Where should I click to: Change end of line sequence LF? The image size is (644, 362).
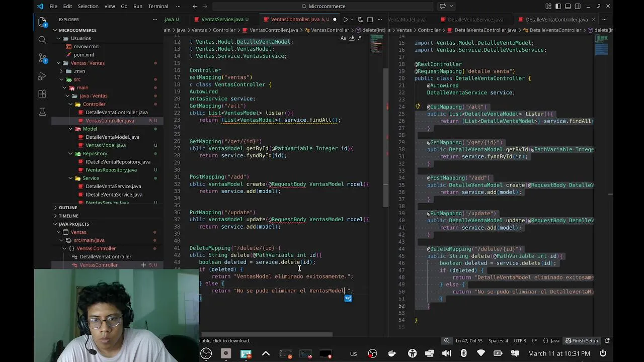coord(534,341)
